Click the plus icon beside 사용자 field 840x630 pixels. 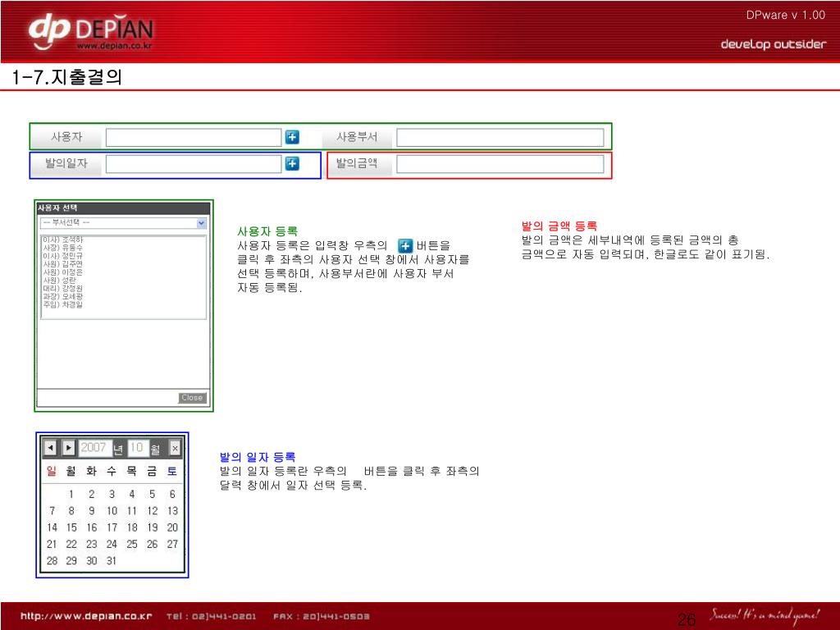pyautogui.click(x=292, y=137)
